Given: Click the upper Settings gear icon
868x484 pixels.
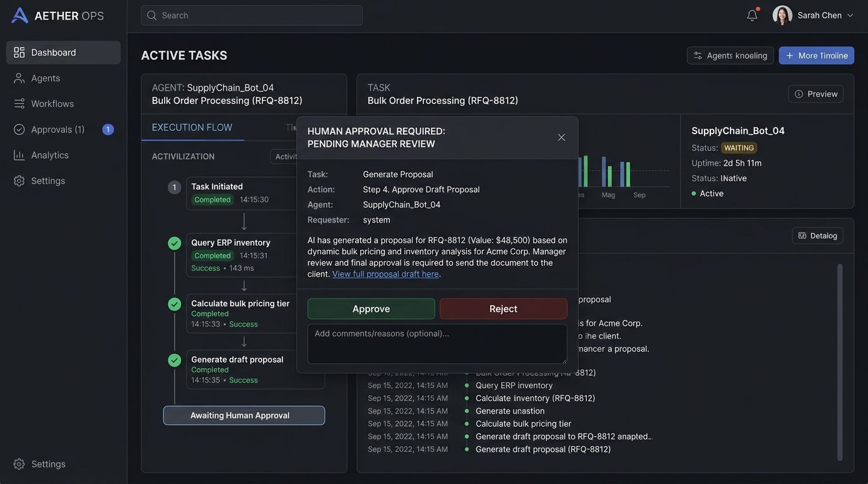Looking at the screenshot, I should click(20, 181).
